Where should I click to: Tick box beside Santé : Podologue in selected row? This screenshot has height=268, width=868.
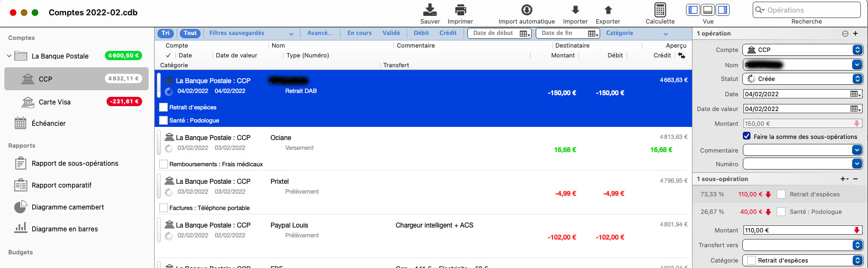coord(163,120)
